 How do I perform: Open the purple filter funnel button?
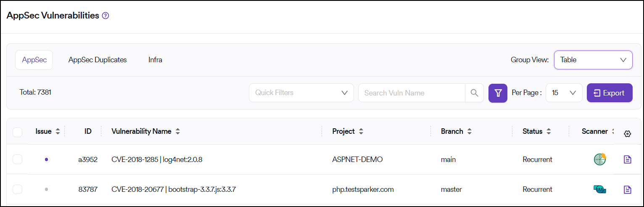coord(498,93)
